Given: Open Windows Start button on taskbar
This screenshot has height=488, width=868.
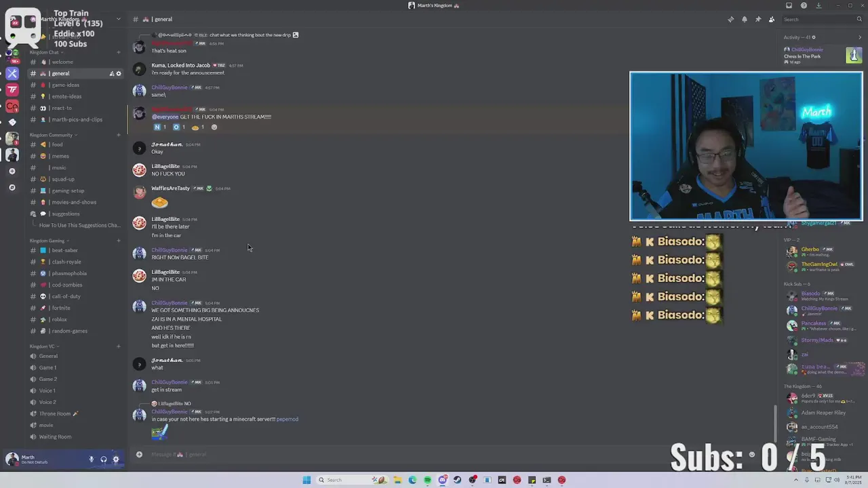Looking at the screenshot, I should click(x=307, y=480).
